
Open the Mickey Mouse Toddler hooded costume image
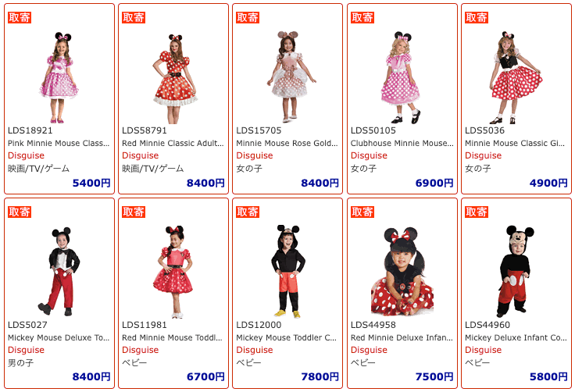(x=287, y=272)
